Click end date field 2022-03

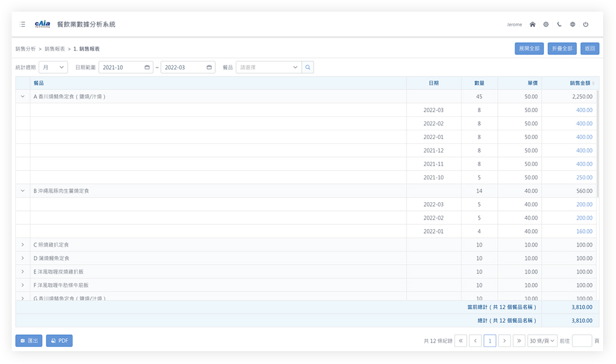tap(188, 67)
